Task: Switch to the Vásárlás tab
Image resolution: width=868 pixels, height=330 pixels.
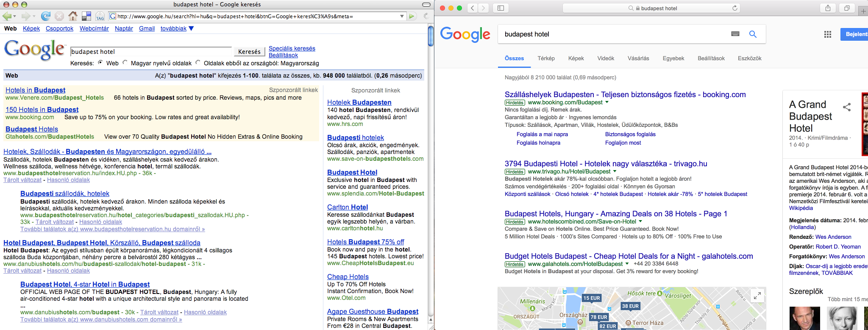Action: click(638, 59)
